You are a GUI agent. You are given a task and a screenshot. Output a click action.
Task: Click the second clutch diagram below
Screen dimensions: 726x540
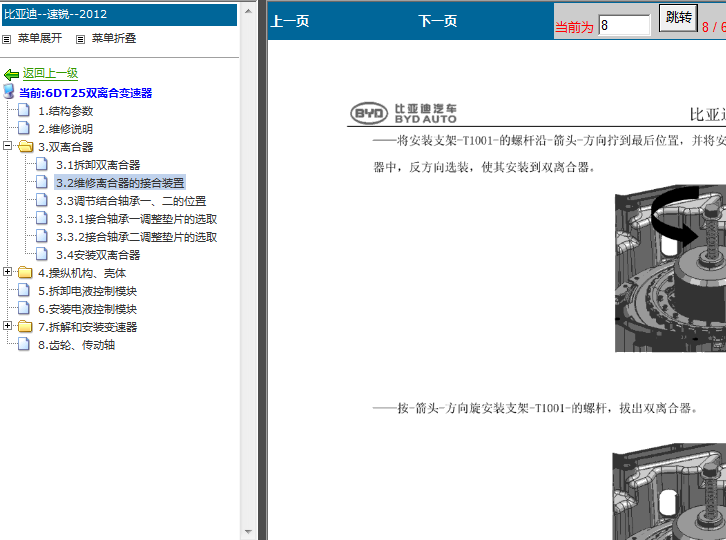point(669,491)
